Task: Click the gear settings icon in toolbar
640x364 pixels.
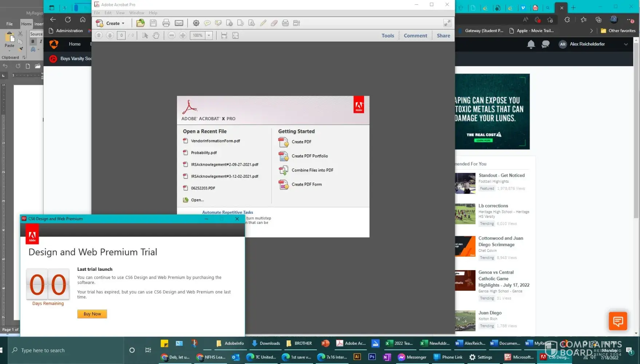Action: click(x=196, y=23)
